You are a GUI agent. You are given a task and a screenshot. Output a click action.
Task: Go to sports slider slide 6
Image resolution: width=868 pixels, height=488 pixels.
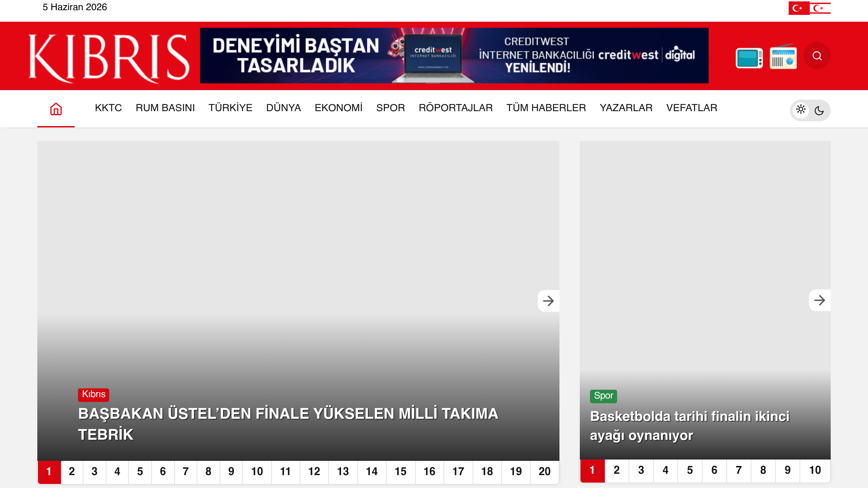714,470
